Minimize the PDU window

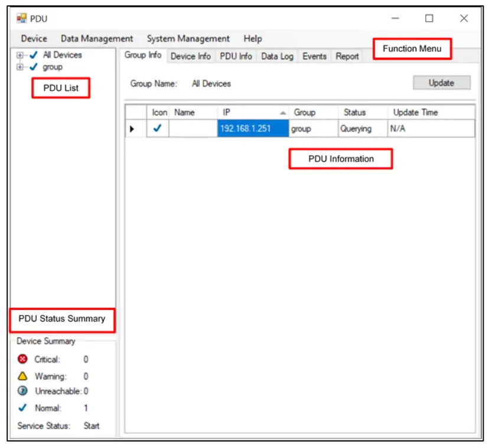395,18
